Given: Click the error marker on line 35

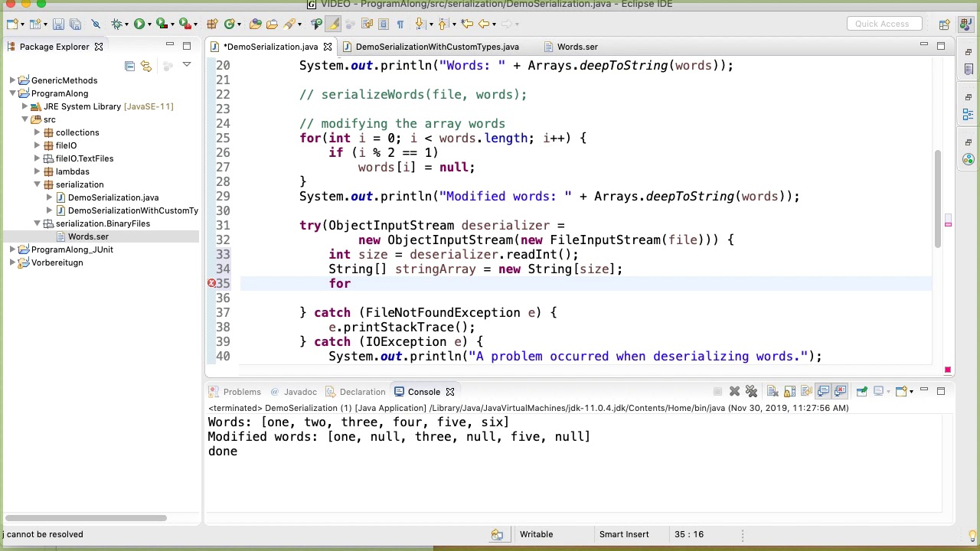Looking at the screenshot, I should tap(211, 283).
